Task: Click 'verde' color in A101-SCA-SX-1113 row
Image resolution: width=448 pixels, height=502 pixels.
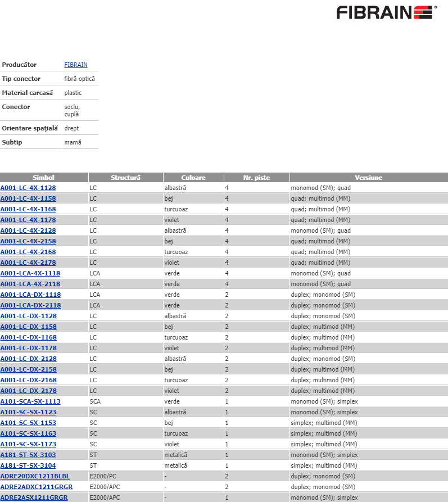Action: click(172, 401)
